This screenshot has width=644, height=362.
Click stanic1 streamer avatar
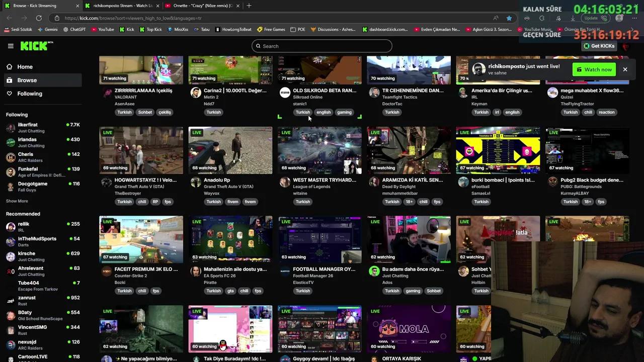click(285, 93)
